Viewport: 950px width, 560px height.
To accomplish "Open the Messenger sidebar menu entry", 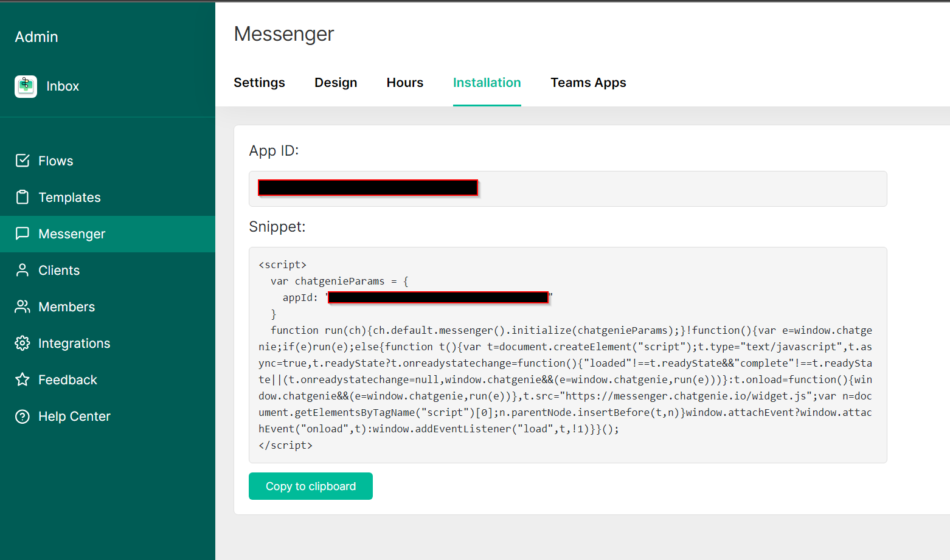I will click(72, 233).
